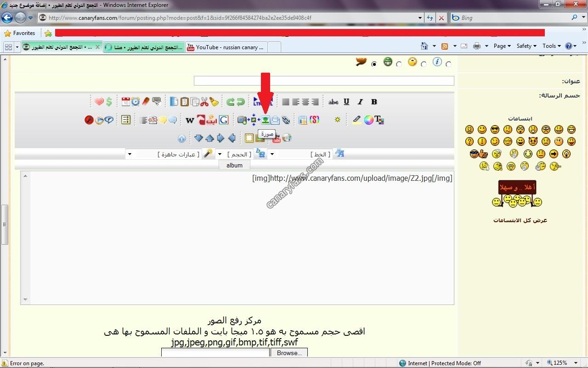Open the font size dropdown

(235, 154)
